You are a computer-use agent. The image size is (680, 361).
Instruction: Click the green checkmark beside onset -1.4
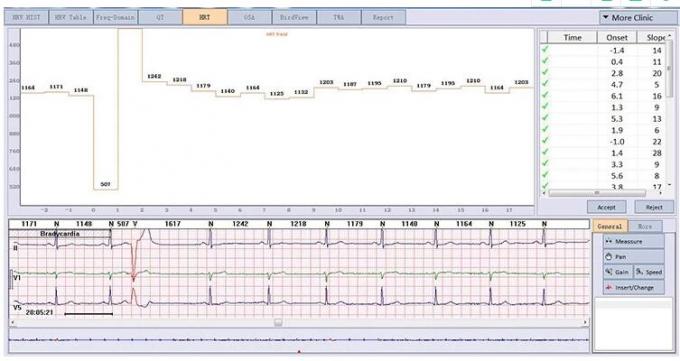coord(545,49)
